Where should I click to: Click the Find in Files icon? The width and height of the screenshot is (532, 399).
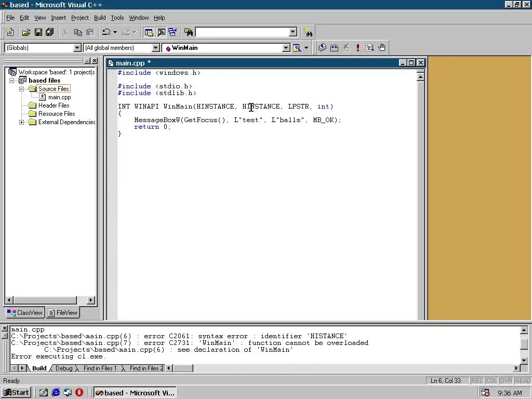click(x=189, y=32)
